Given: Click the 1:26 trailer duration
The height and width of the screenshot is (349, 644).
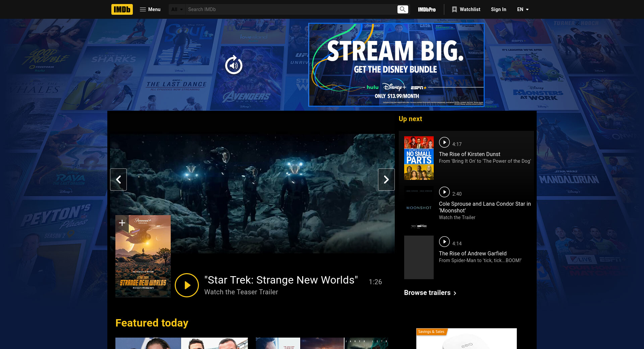Looking at the screenshot, I should (375, 282).
